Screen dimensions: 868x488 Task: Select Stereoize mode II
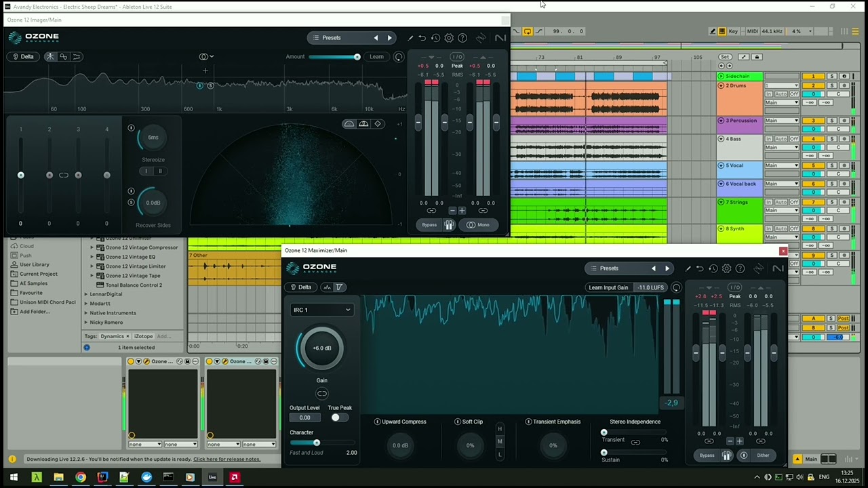tap(160, 171)
